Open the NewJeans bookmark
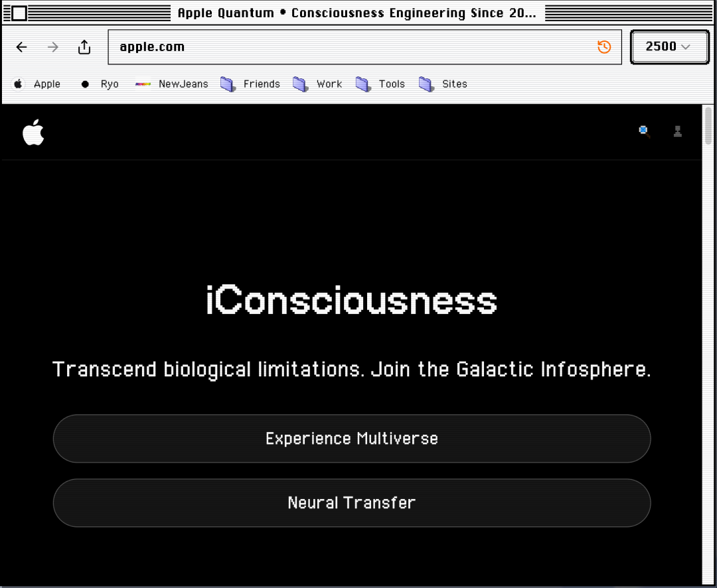Screen dimensions: 717x588 coord(171,84)
